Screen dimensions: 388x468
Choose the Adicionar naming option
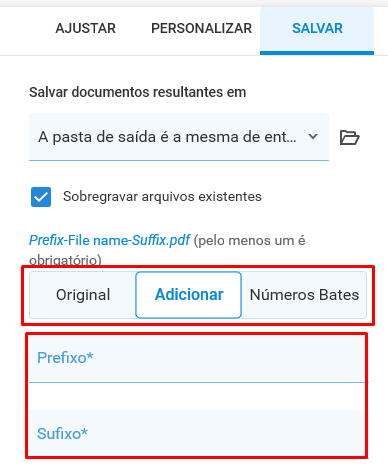189,295
